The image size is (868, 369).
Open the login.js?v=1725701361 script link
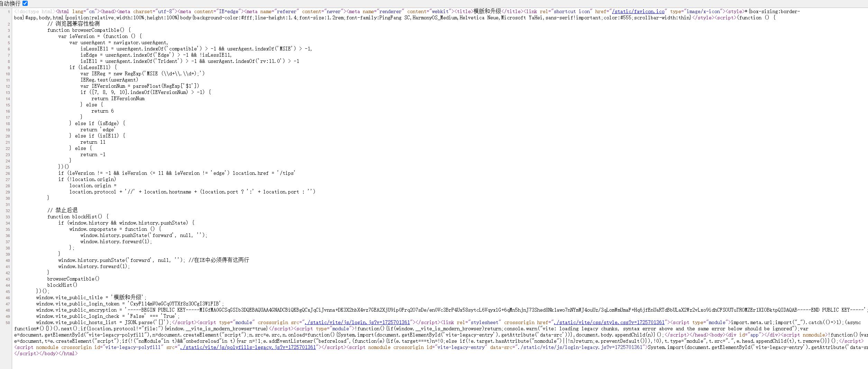pyautogui.click(x=357, y=322)
